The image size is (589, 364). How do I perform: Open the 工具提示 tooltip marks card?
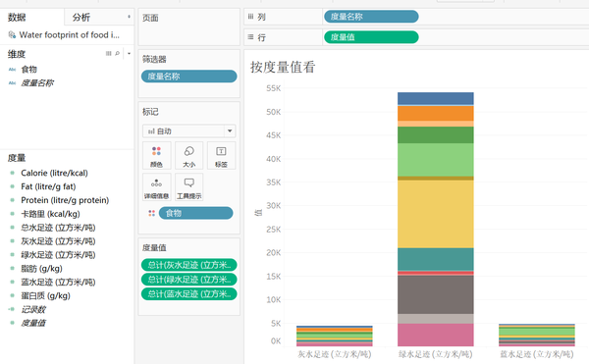pos(188,186)
